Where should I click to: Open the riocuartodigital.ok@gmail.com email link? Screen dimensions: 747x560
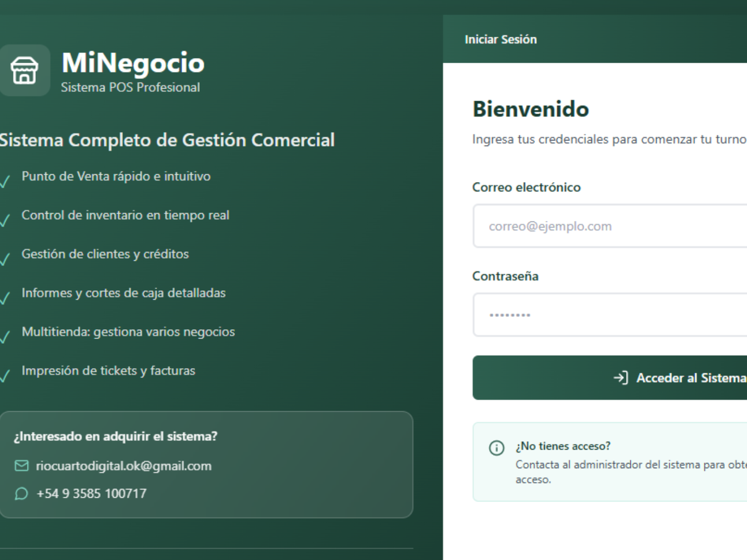(123, 466)
